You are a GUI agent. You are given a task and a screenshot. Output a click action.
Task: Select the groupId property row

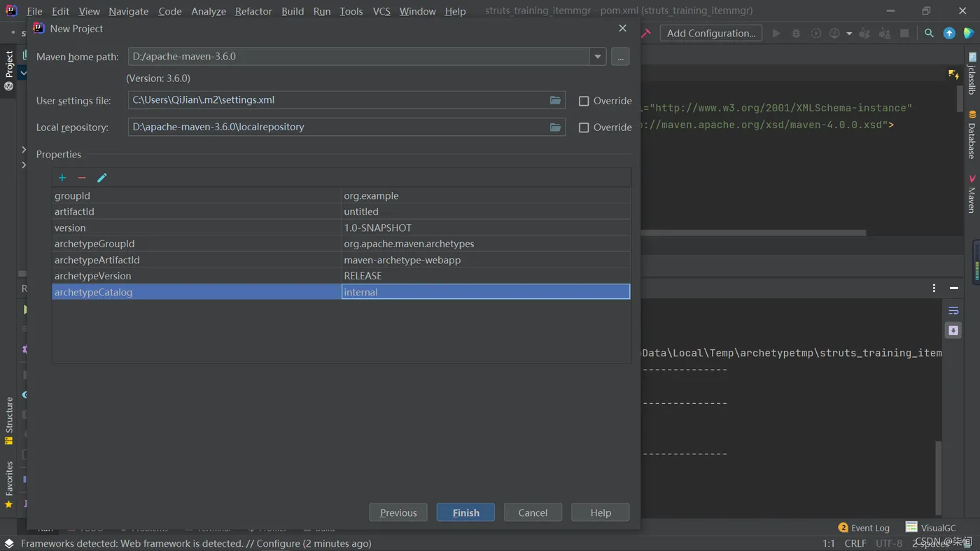(x=342, y=196)
